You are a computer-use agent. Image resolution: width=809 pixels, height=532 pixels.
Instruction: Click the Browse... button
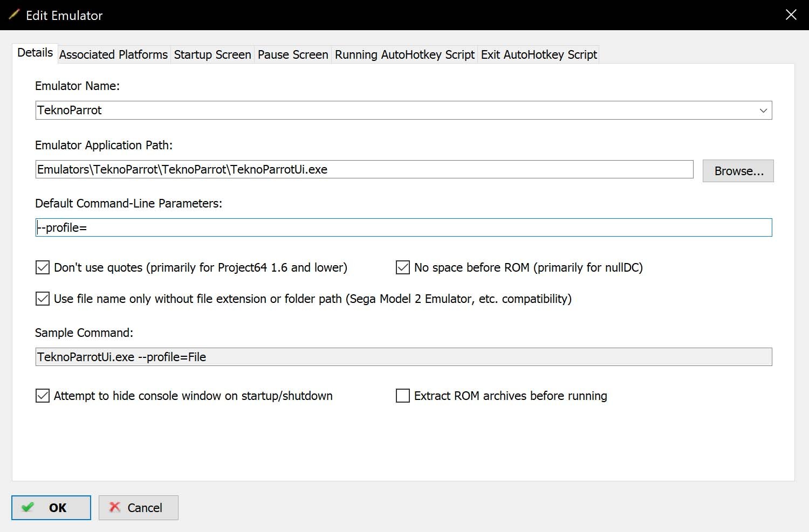click(738, 171)
